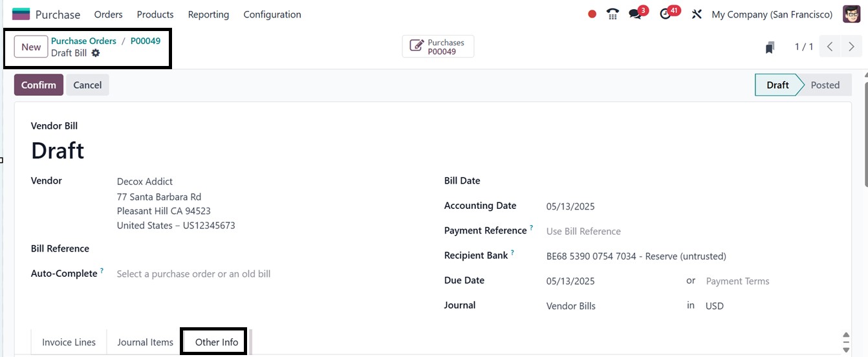868x357 pixels.
Task: Click the red recording status dot
Action: point(592,14)
